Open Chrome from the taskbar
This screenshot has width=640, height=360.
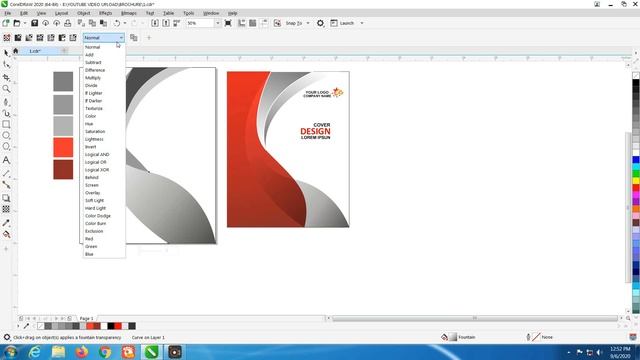(105, 352)
